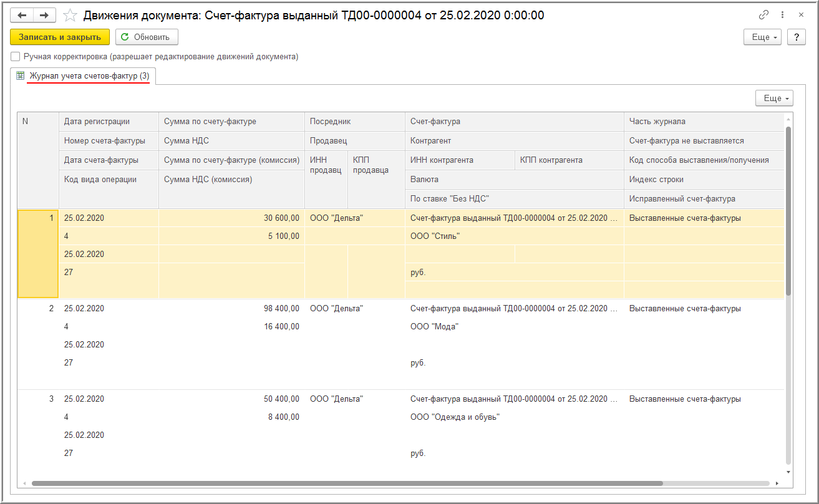Image resolution: width=819 pixels, height=504 pixels.
Task: Click 'КПП продавца' column header
Action: tap(376, 180)
